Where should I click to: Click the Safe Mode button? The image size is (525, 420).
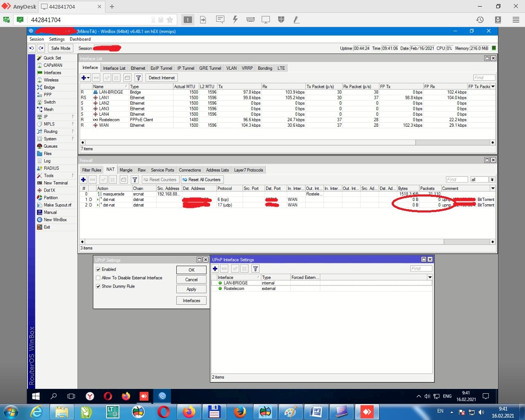(x=60, y=48)
